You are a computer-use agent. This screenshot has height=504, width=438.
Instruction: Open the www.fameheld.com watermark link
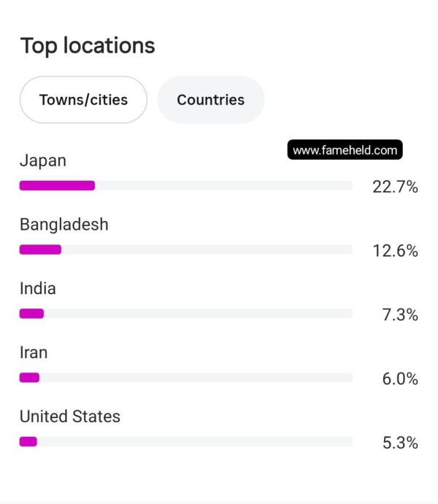pos(345,150)
